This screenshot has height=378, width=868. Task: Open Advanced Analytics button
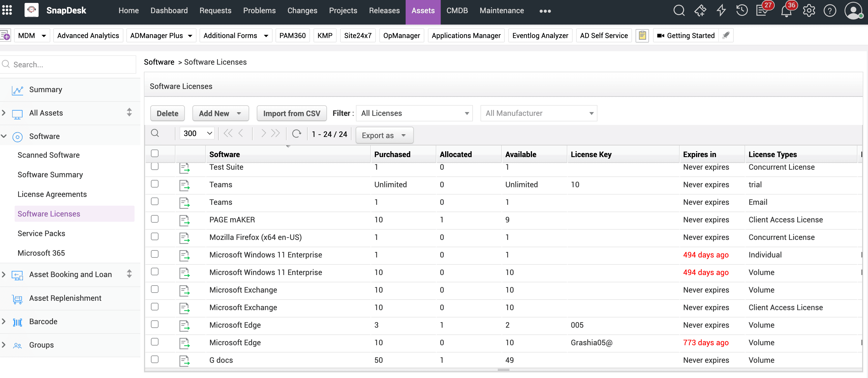[x=88, y=35]
